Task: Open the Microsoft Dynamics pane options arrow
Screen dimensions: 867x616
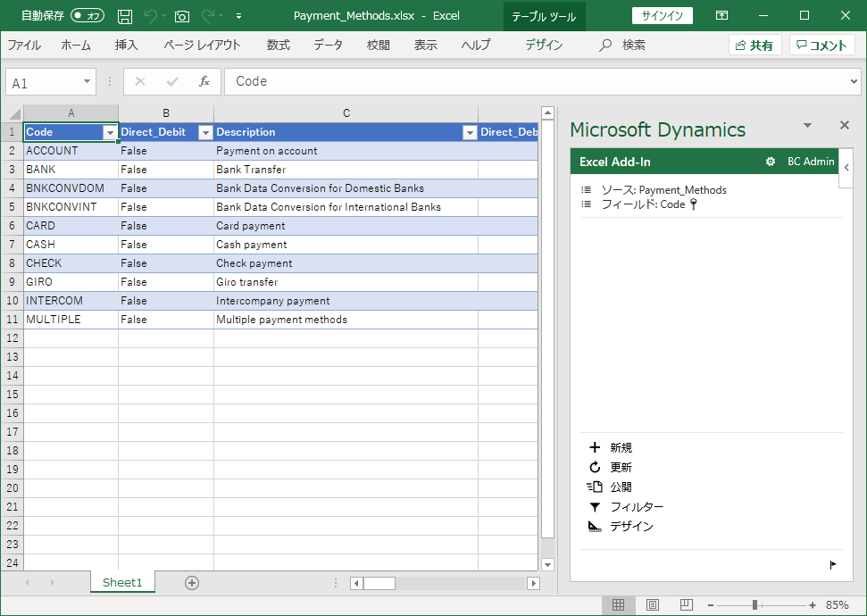Action: pos(807,126)
